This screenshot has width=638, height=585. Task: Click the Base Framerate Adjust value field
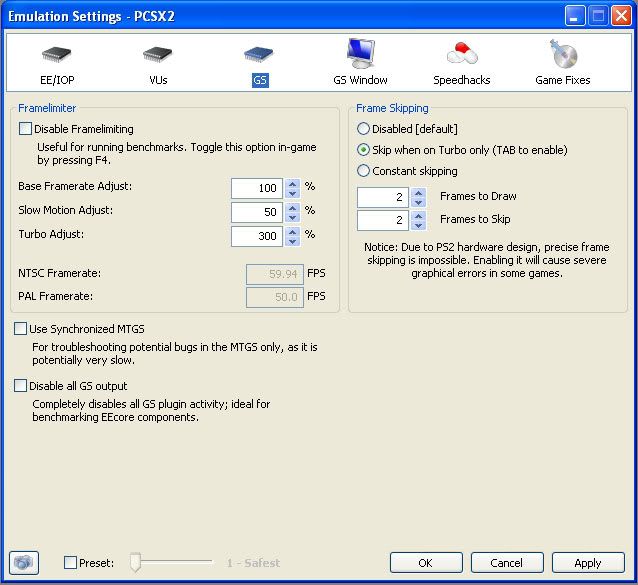click(x=257, y=188)
